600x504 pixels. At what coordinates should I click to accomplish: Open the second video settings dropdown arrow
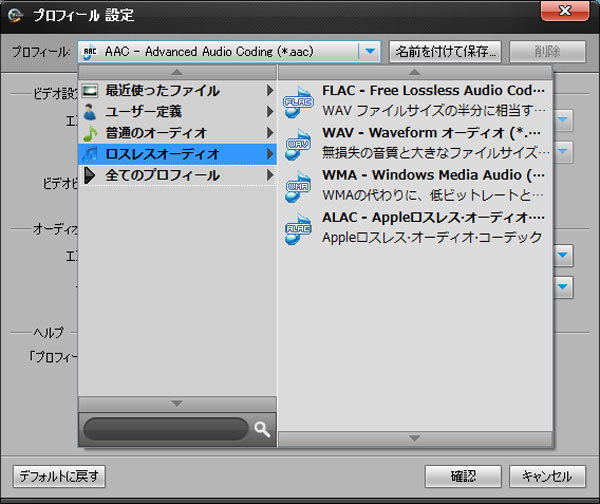(x=563, y=152)
